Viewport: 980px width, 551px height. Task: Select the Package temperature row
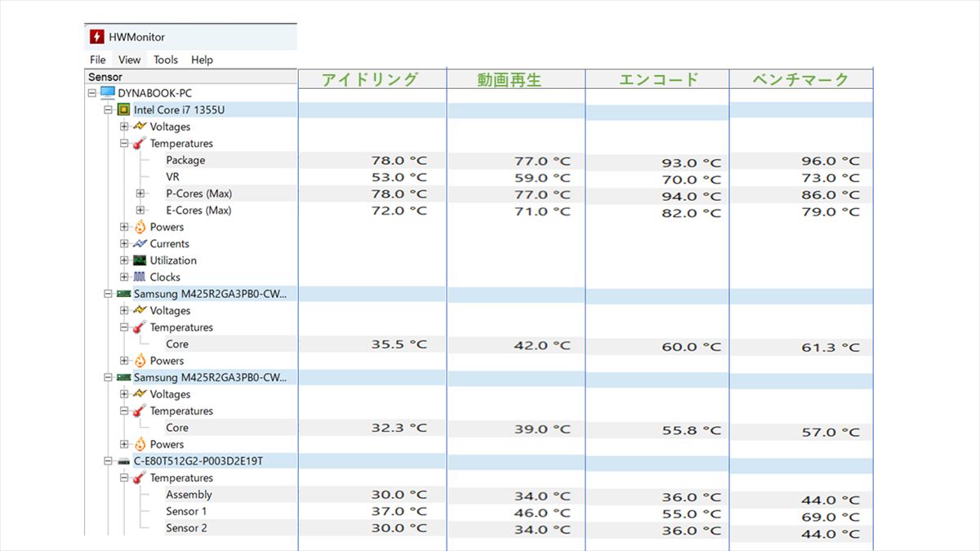(185, 160)
